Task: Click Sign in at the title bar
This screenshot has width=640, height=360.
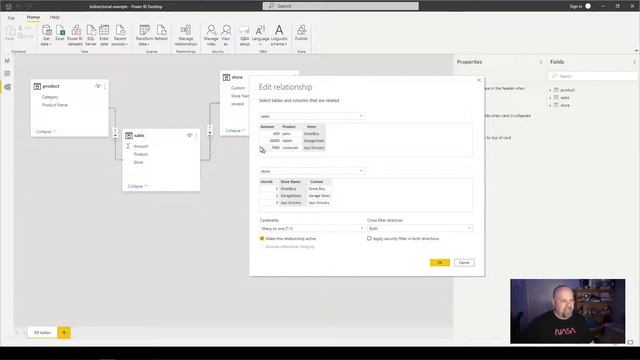Action: 576,6
